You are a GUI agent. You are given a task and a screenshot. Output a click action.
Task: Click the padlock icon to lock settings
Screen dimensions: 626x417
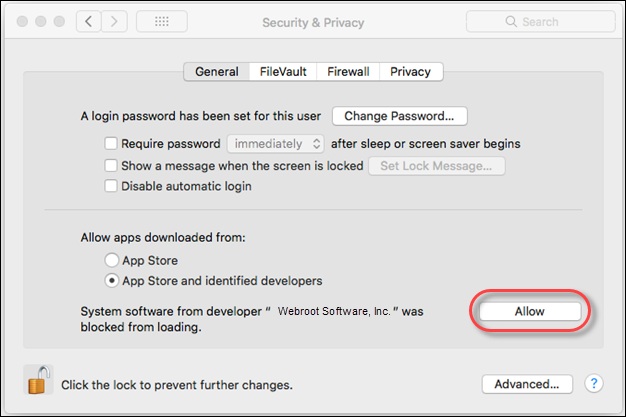tap(38, 380)
